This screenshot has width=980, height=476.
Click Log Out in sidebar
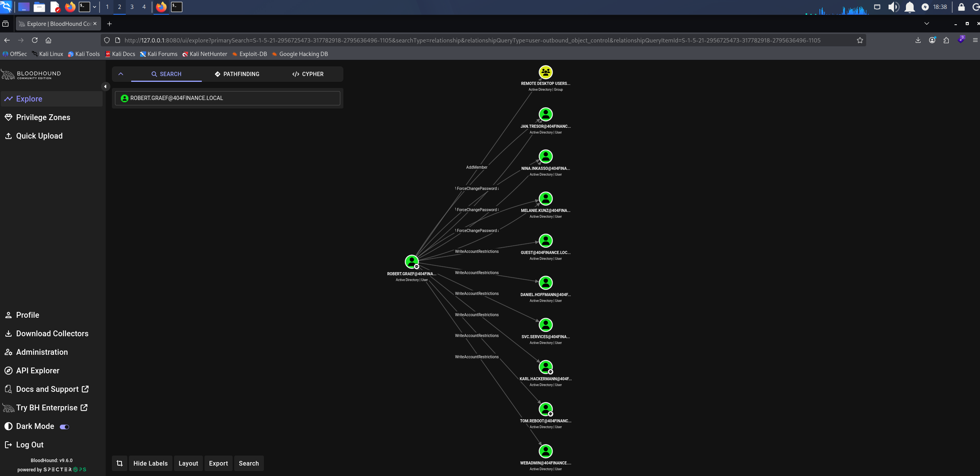(51, 445)
